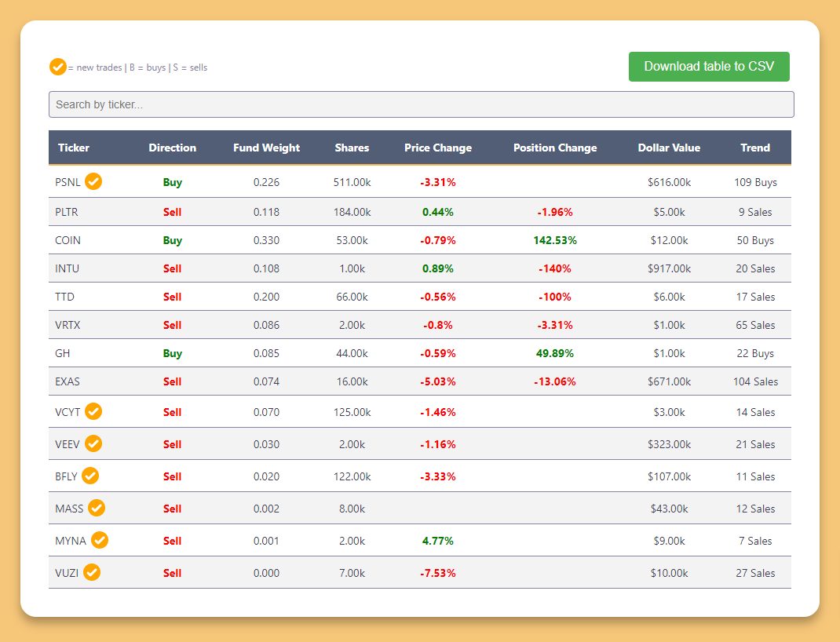This screenshot has width=840, height=642.
Task: Sort by the Ticker column header
Action: tap(73, 148)
